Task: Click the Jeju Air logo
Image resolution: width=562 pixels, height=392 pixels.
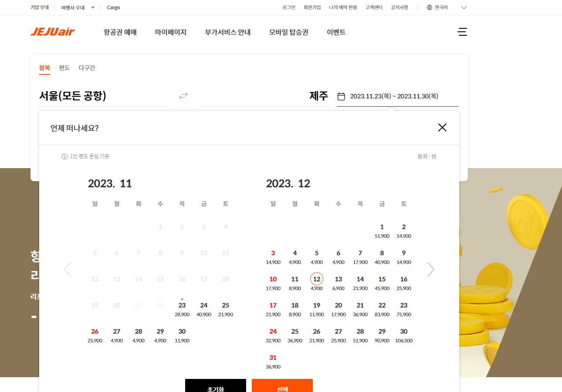Action: [53, 32]
